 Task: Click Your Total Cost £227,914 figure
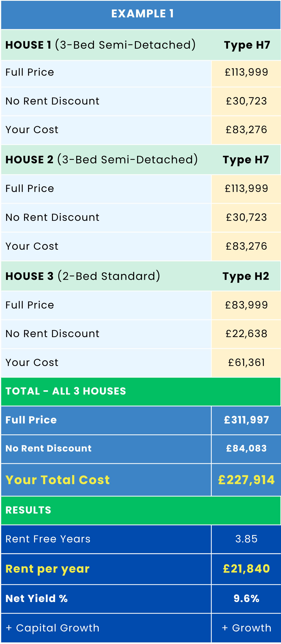tap(246, 480)
